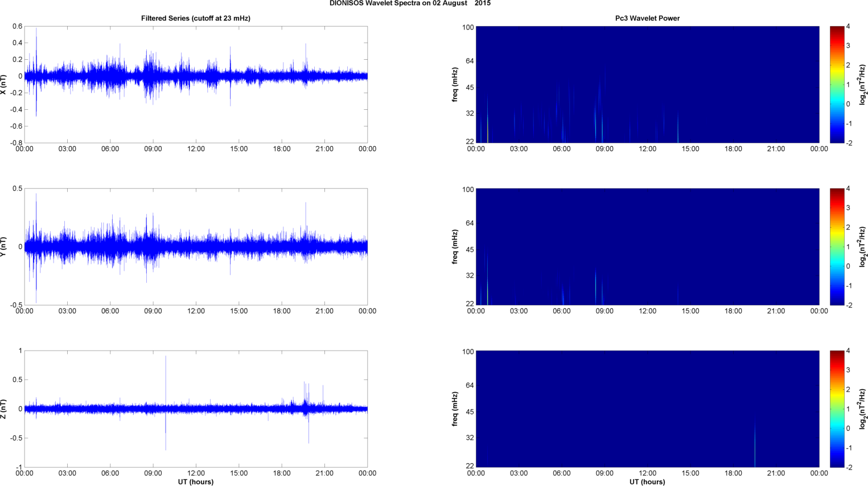Image resolution: width=868 pixels, height=486 pixels.
Task: Open the bottom Pc3 wavelet spectrogram for Z
Action: pyautogui.click(x=648, y=409)
